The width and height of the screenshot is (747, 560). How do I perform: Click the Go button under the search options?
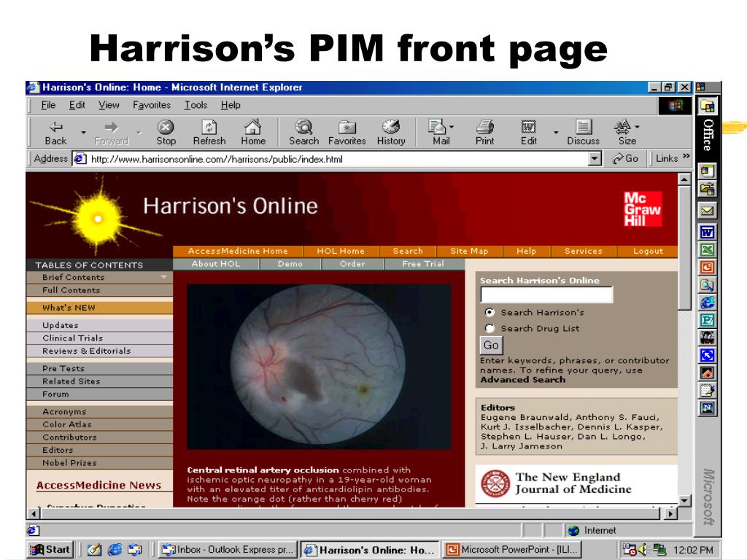[491, 345]
